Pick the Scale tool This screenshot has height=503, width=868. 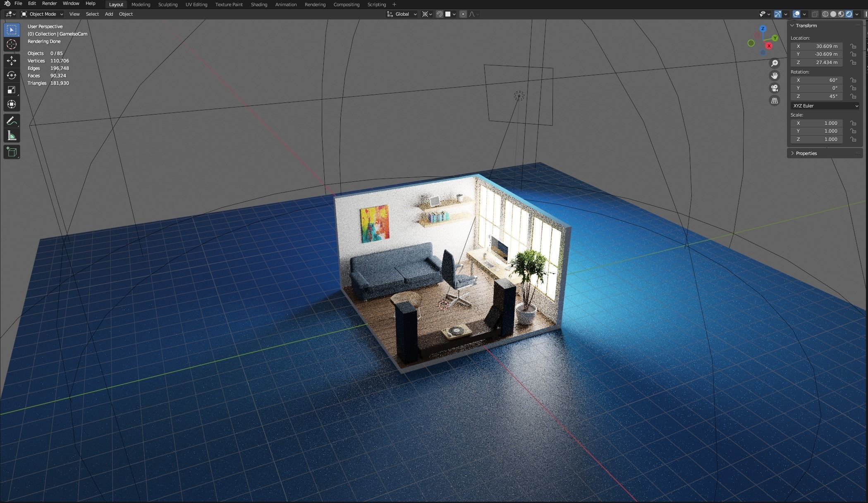(x=12, y=90)
